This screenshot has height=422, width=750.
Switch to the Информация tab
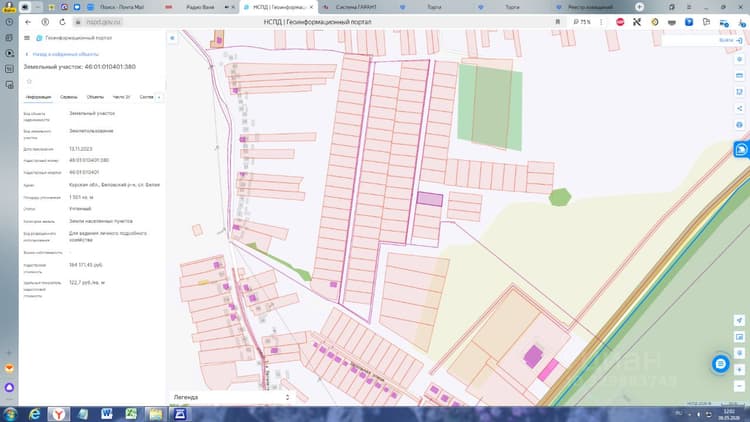[38, 97]
